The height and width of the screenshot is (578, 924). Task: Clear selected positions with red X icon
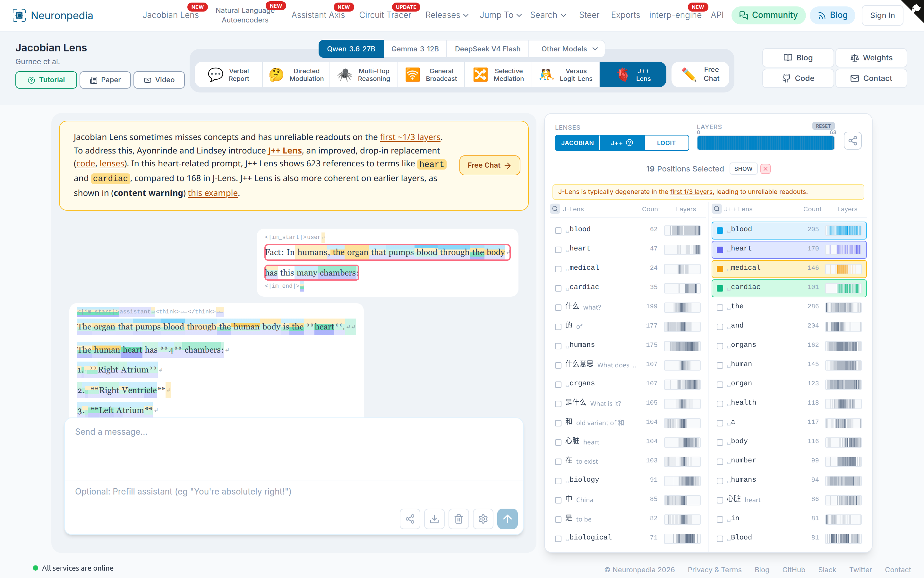pos(766,169)
